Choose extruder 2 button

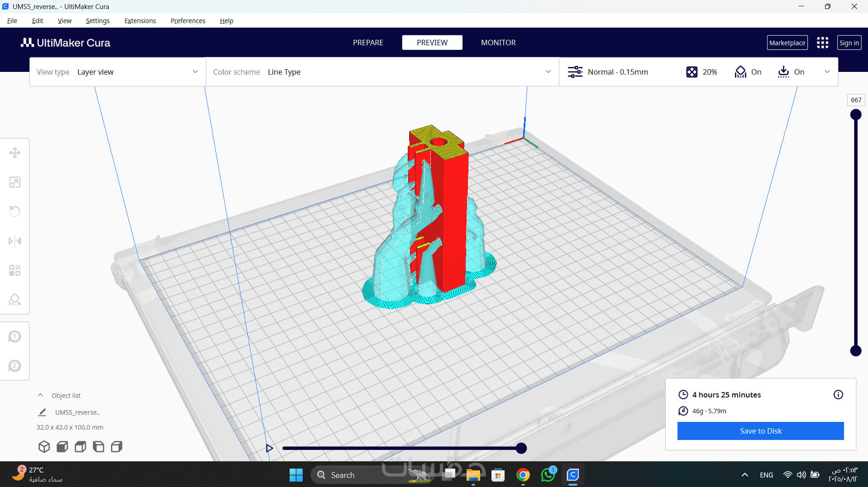pos(15,366)
